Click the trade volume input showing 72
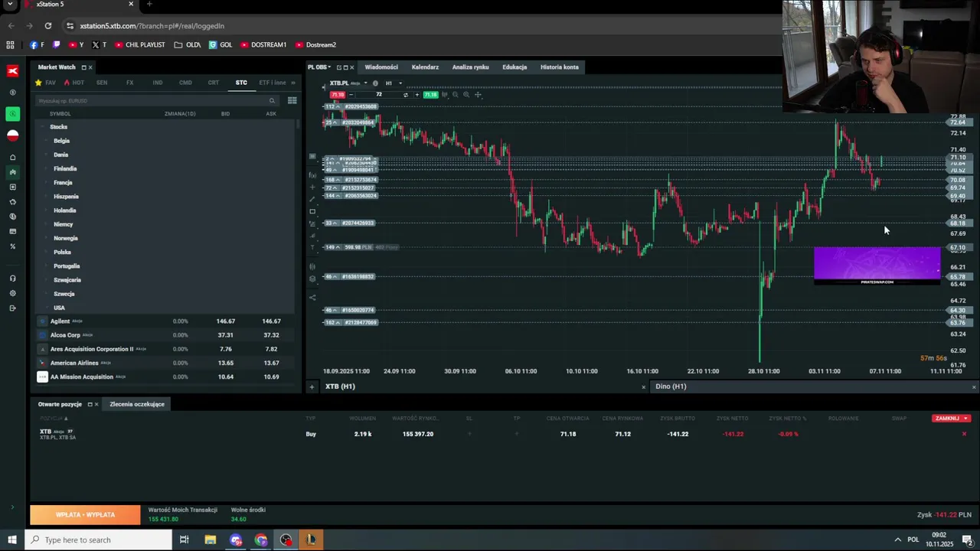This screenshot has height=551, width=980. pos(378,95)
